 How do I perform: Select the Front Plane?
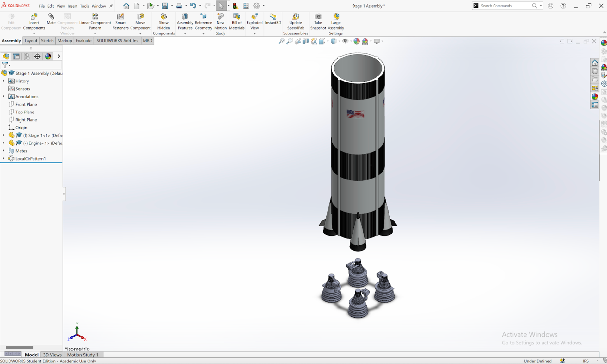tap(26, 104)
